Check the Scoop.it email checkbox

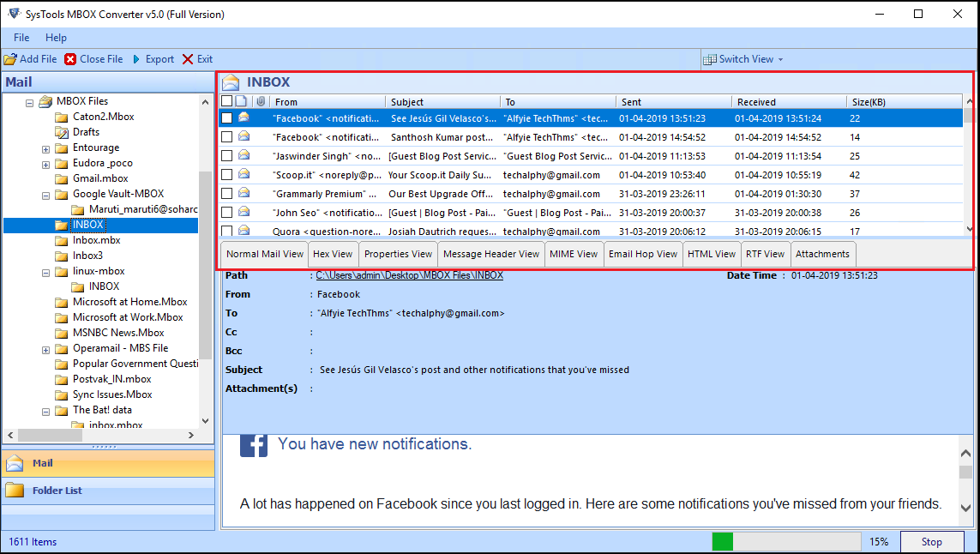[x=227, y=174]
